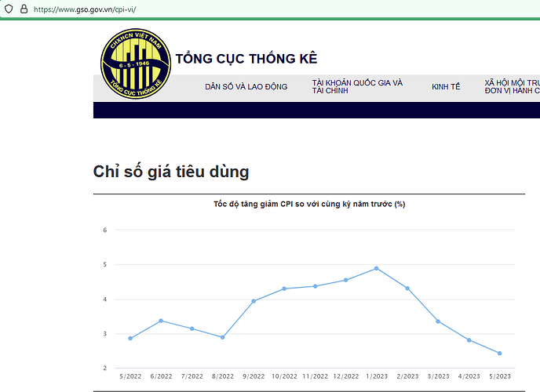Select the 5/2022 data point on chart
This screenshot has height=392, width=540.
pyautogui.click(x=130, y=339)
